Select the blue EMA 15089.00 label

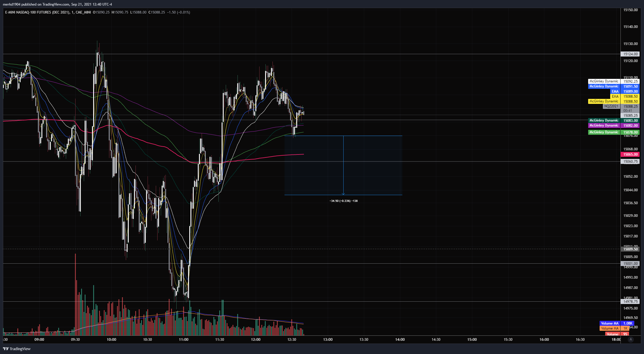(x=625, y=91)
